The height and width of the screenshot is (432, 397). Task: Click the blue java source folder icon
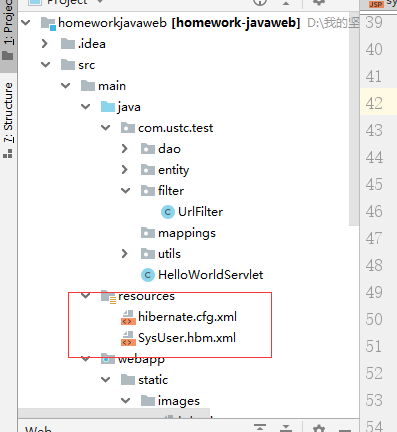pyautogui.click(x=108, y=107)
